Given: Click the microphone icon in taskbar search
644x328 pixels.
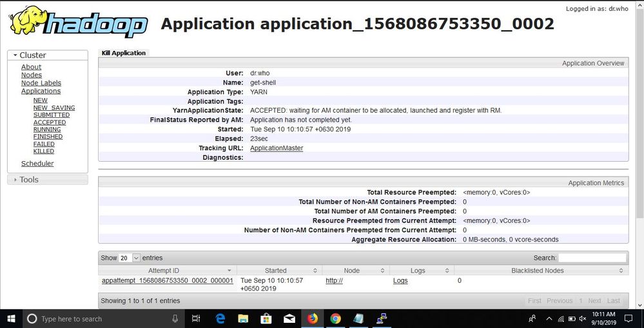Looking at the screenshot, I should tap(175, 318).
